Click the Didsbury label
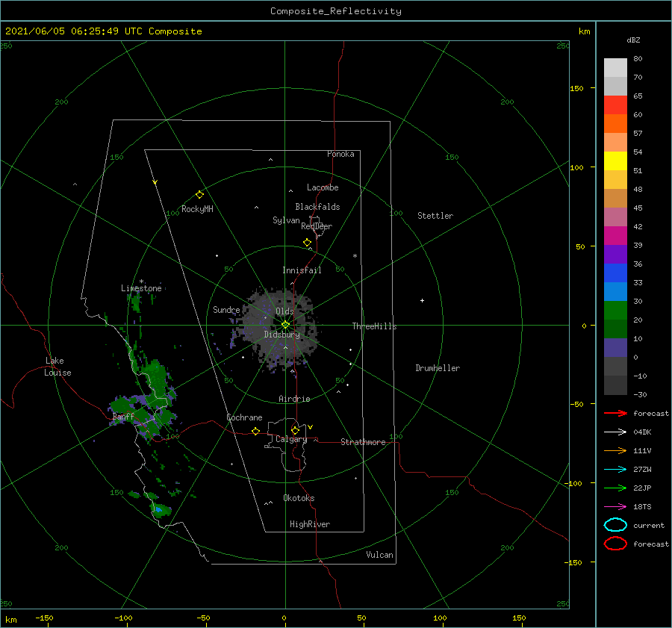The width and height of the screenshot is (672, 628). 281,335
